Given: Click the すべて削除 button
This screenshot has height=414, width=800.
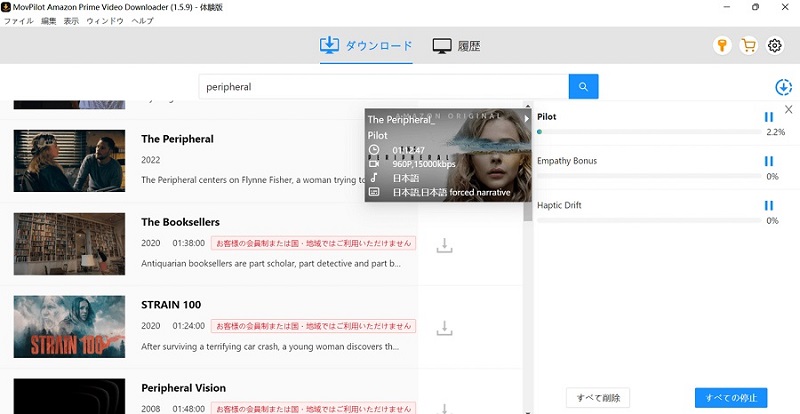Looking at the screenshot, I should click(597, 398).
